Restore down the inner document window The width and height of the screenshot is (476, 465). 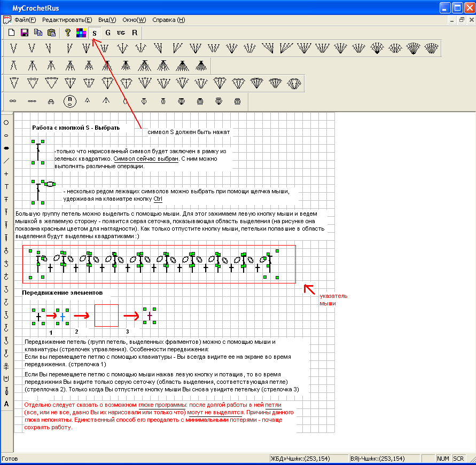click(x=462, y=20)
